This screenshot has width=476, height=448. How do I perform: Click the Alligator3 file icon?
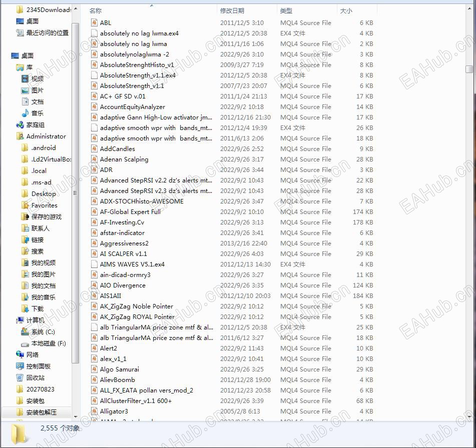(94, 411)
